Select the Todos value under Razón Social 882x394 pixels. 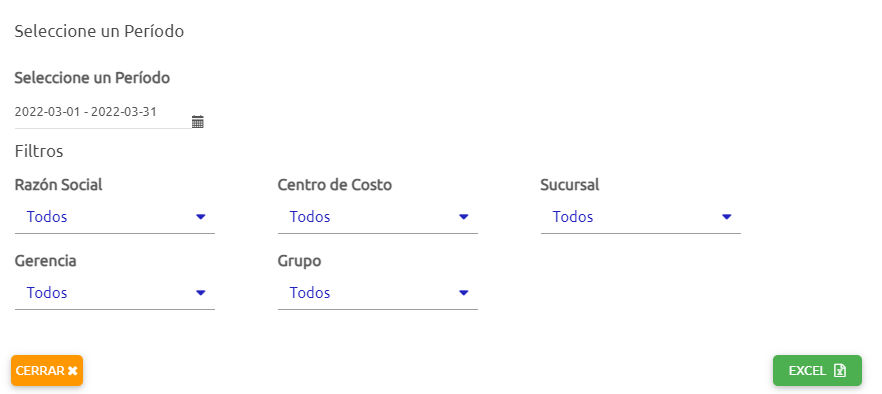[x=47, y=217]
